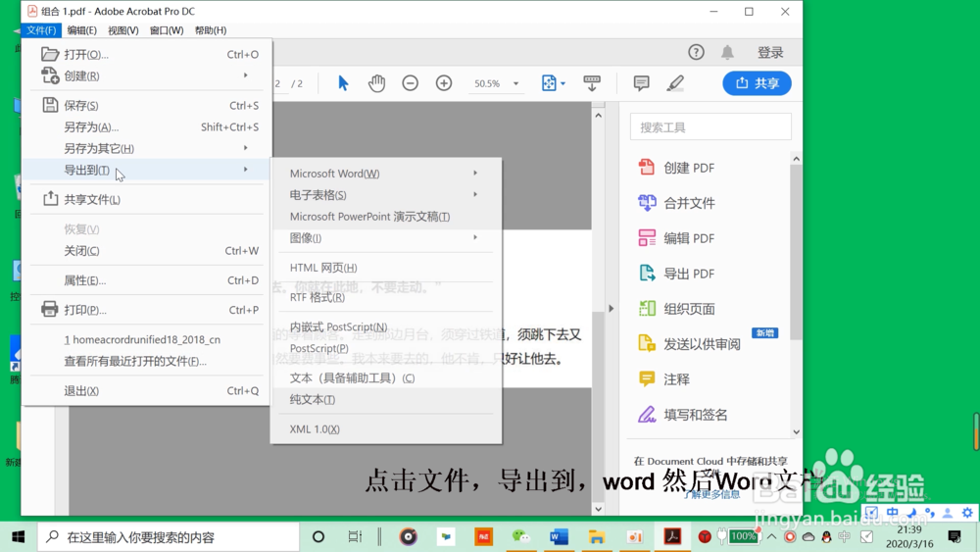Open notifications bell icon
The height and width of the screenshot is (552, 980).
(727, 53)
